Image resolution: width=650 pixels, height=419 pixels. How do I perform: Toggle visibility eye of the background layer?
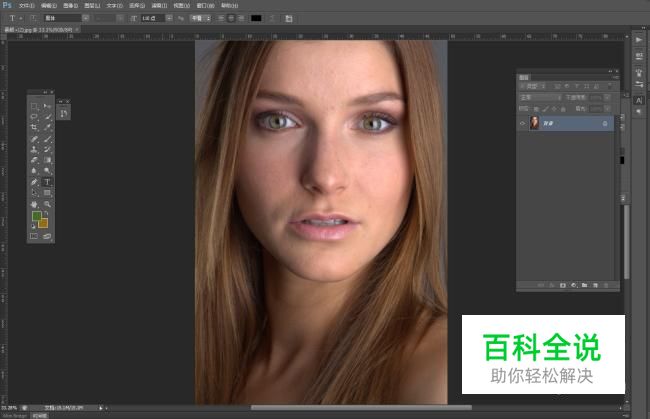pyautogui.click(x=523, y=123)
